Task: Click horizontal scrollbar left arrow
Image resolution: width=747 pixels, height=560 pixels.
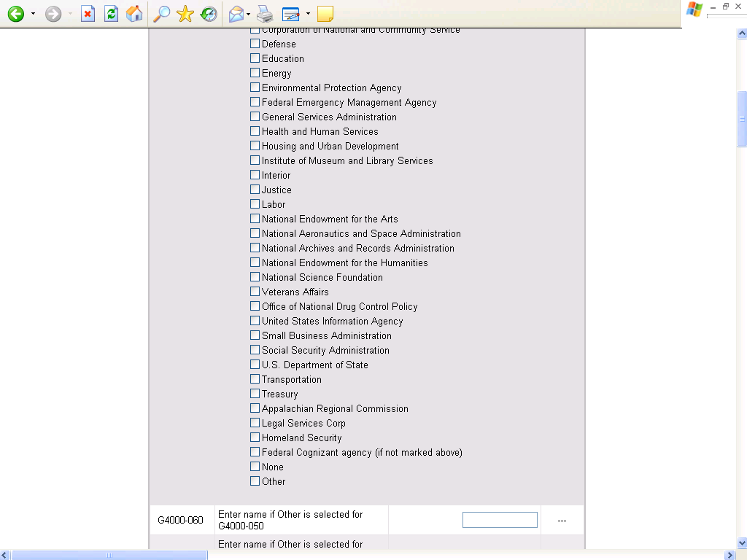Action: coord(5,555)
